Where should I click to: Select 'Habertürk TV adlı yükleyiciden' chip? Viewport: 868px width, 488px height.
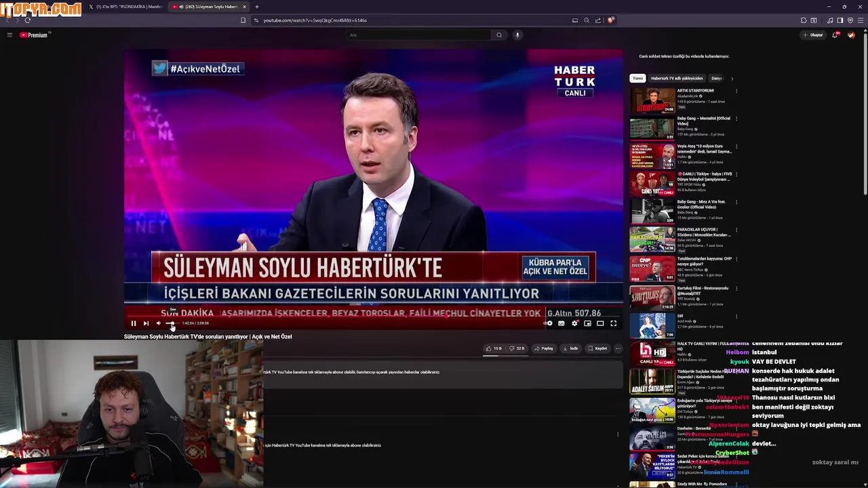[x=677, y=78]
